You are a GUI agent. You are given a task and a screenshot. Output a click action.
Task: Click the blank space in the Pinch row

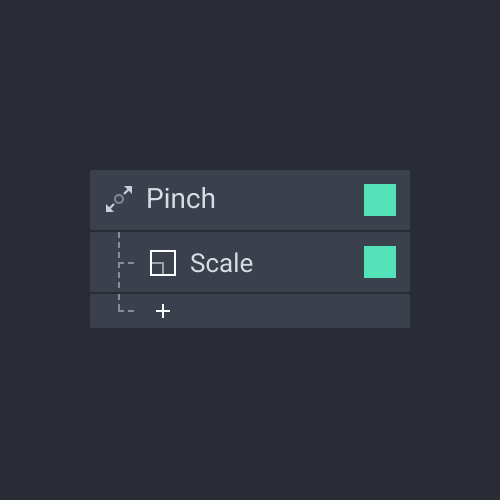pyautogui.click(x=289, y=200)
